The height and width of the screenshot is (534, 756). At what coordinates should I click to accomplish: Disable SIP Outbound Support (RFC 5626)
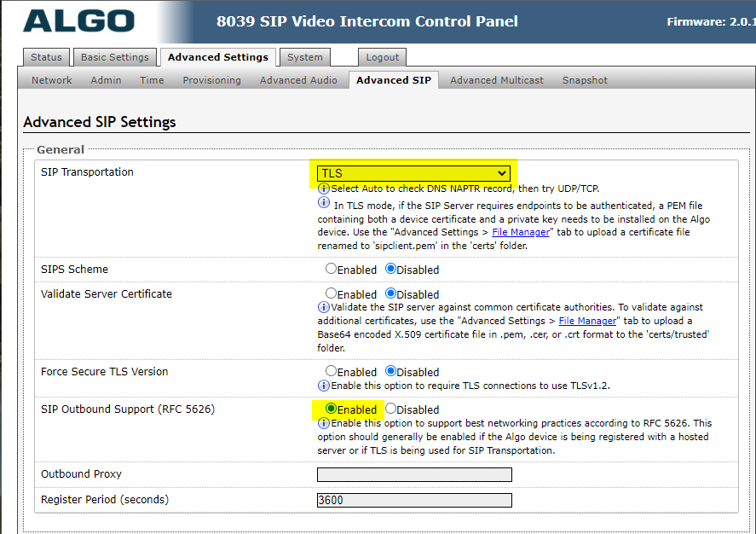pyautogui.click(x=390, y=409)
